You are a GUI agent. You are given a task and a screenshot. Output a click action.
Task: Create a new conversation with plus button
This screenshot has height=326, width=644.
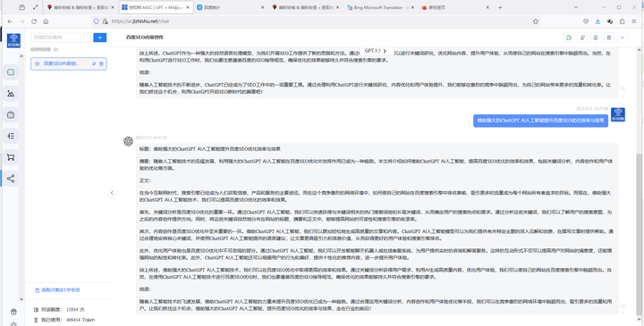[100, 38]
